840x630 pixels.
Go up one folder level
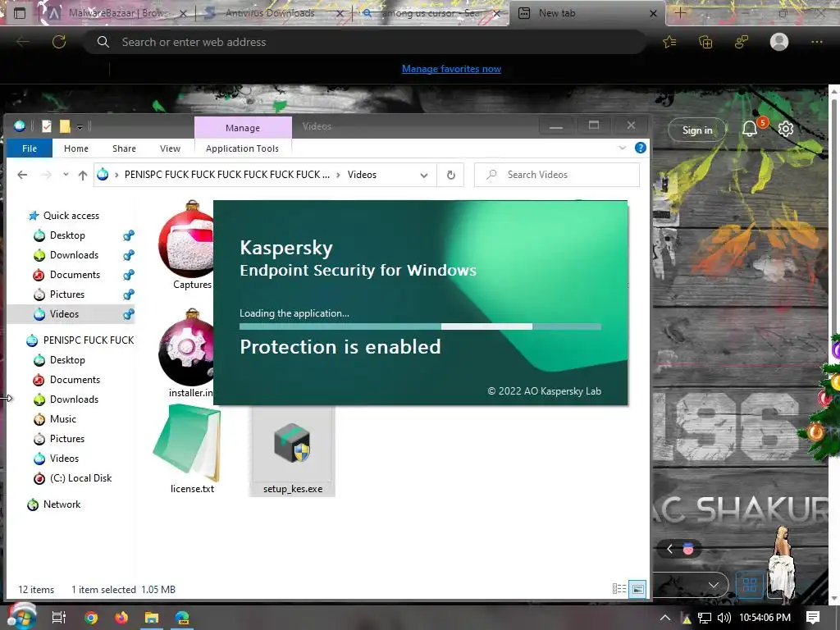click(x=83, y=175)
